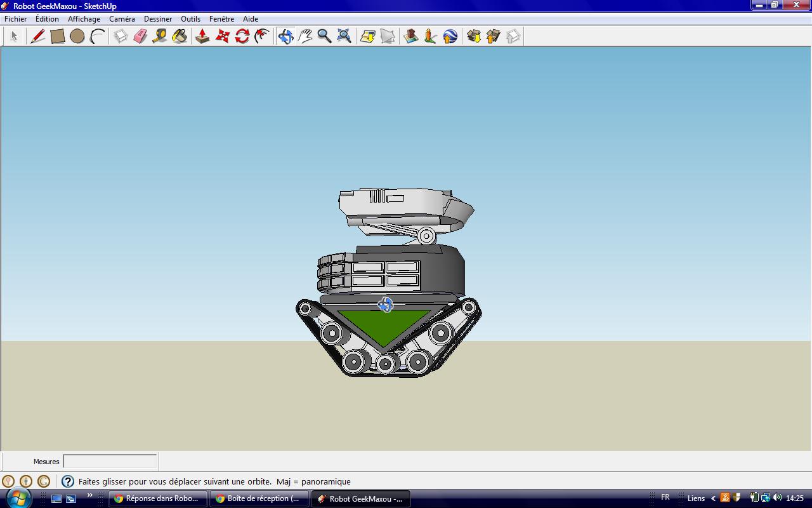Screen dimensions: 812x508
Task: Select the Zoom magnifier tool
Action: pos(324,36)
